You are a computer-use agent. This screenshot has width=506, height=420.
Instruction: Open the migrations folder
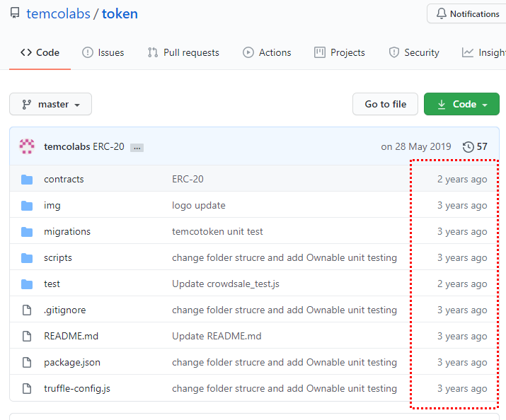[x=67, y=231]
